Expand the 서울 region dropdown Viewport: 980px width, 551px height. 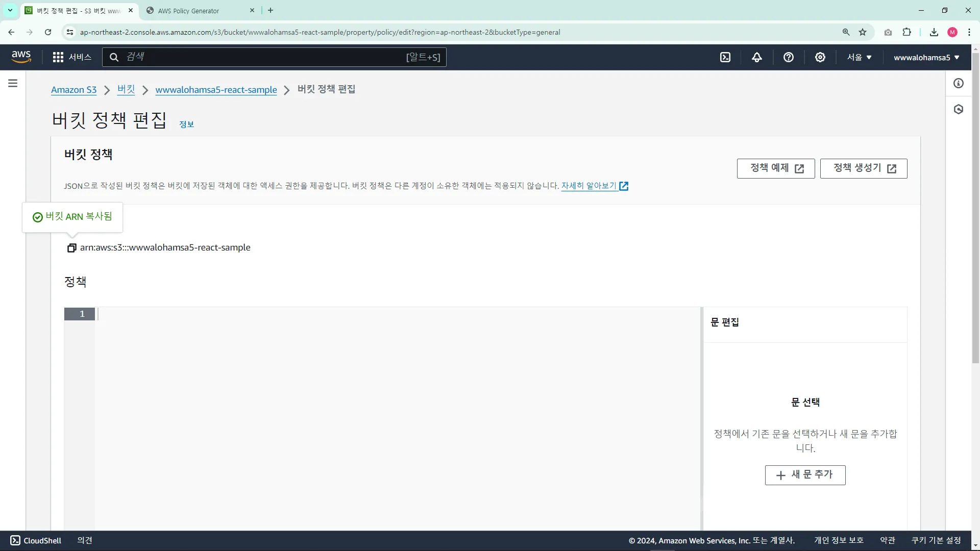860,57
